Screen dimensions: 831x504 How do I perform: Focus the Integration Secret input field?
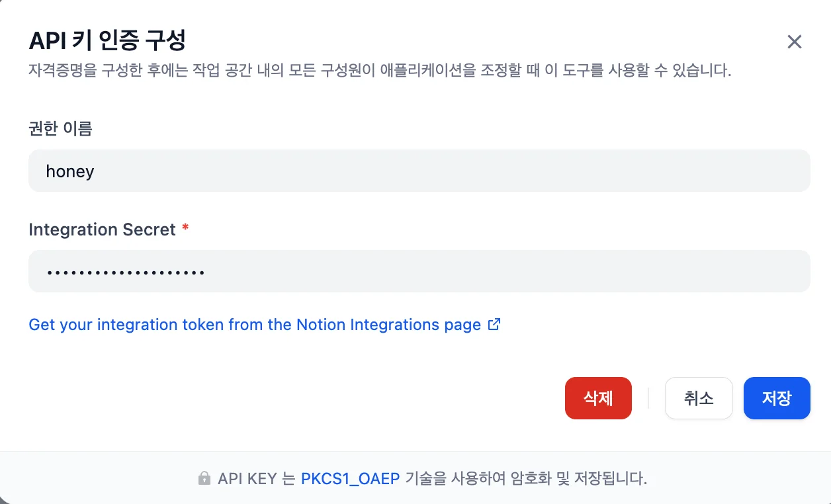tap(419, 271)
